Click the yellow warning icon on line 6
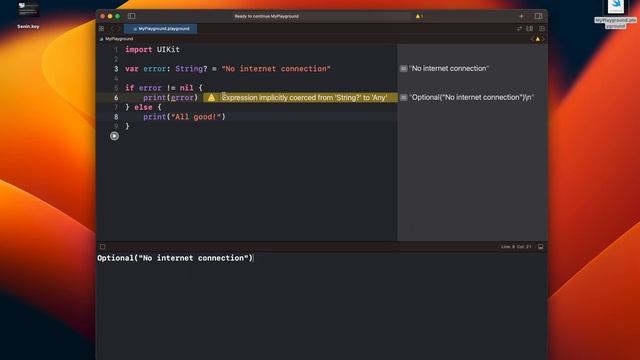The image size is (640, 360). point(211,98)
